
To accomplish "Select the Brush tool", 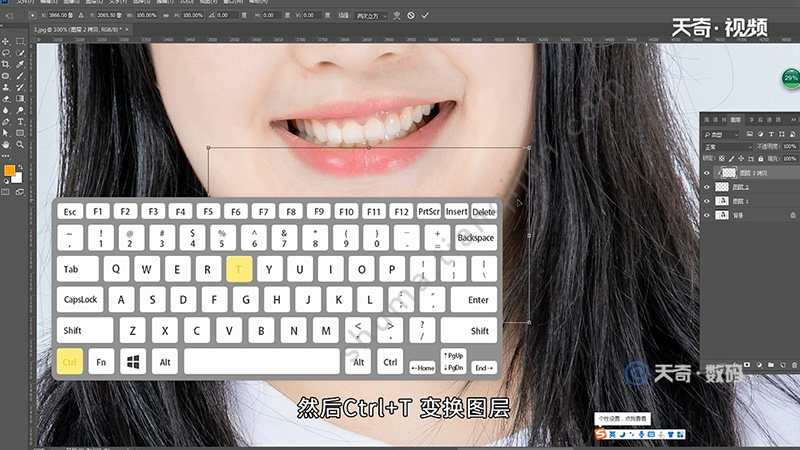I will pos(20,76).
